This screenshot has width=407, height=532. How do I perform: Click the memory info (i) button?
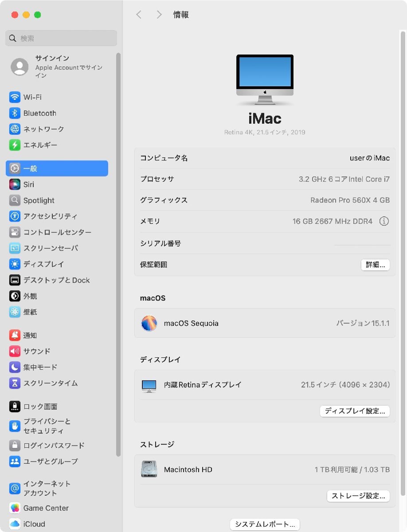pyautogui.click(x=384, y=221)
